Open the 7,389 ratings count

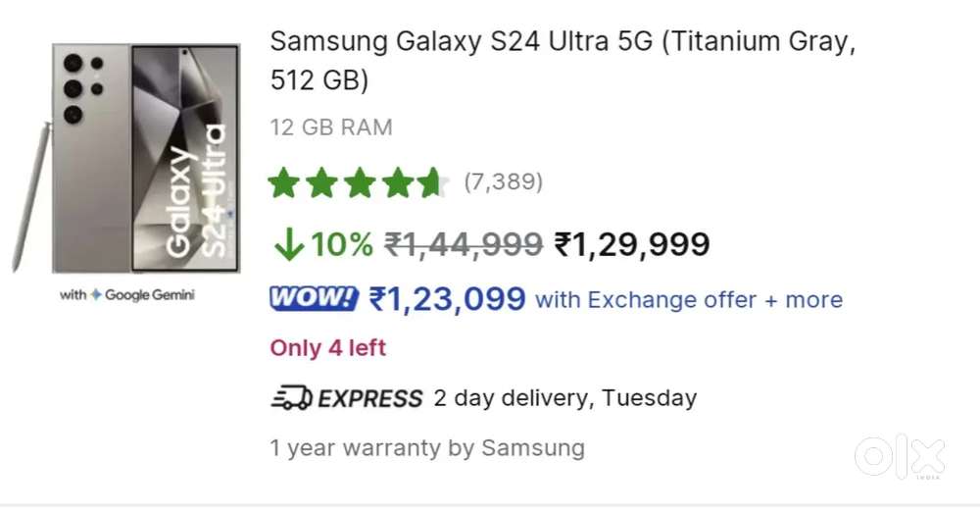click(x=503, y=182)
